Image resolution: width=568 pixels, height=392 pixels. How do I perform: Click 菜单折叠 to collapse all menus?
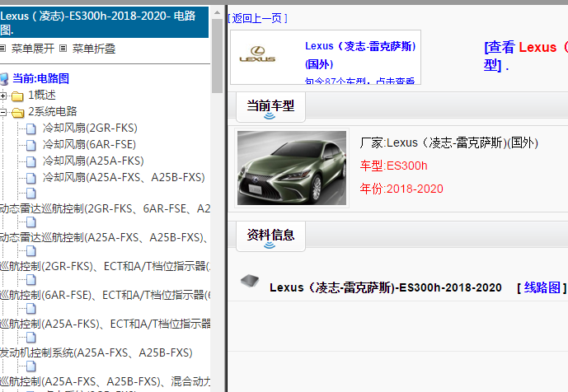[94, 49]
